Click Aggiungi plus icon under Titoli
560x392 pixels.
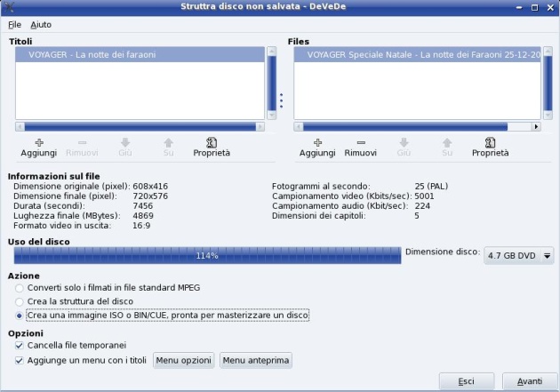[38, 142]
